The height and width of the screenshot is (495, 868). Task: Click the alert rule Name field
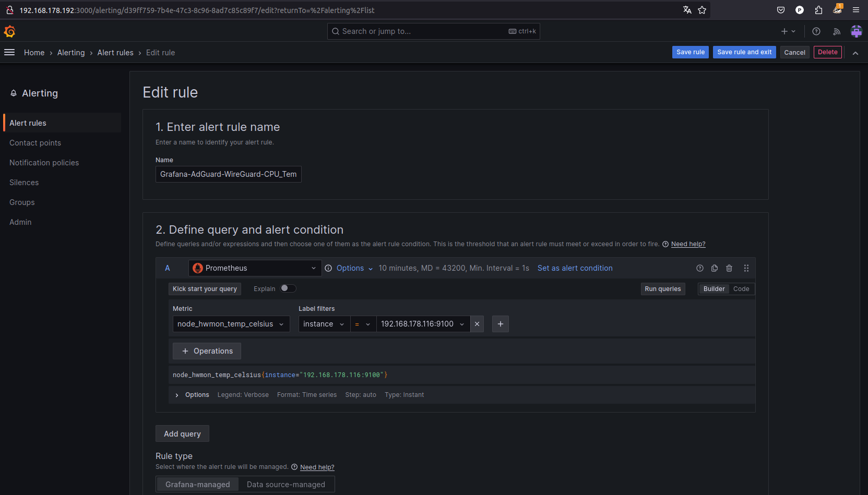pos(228,174)
